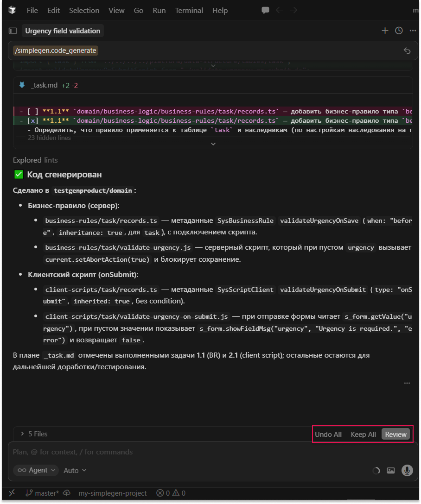
Task: Click the chat bubble icon in title bar
Action: tap(265, 10)
